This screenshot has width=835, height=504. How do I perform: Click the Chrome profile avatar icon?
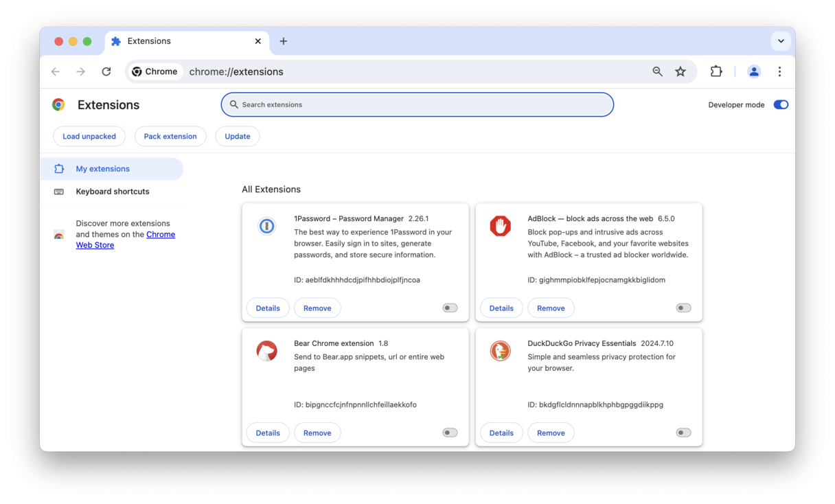tap(754, 71)
